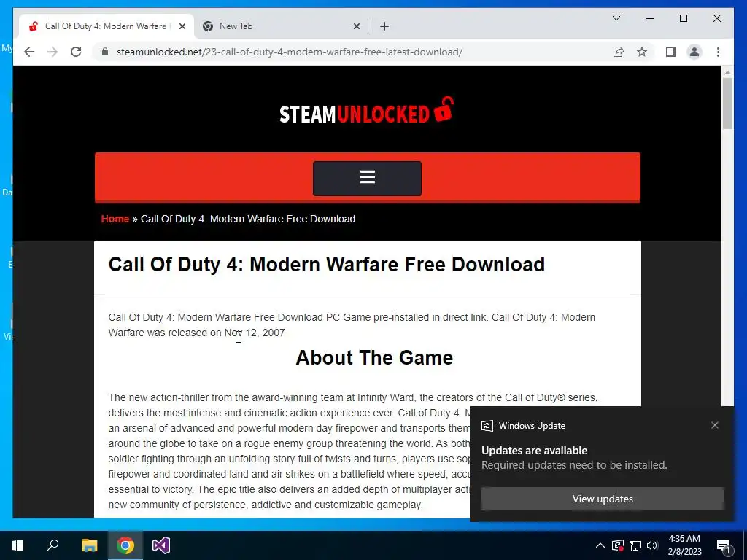Open the Chrome profile avatar
This screenshot has height=560, width=747.
(x=694, y=52)
